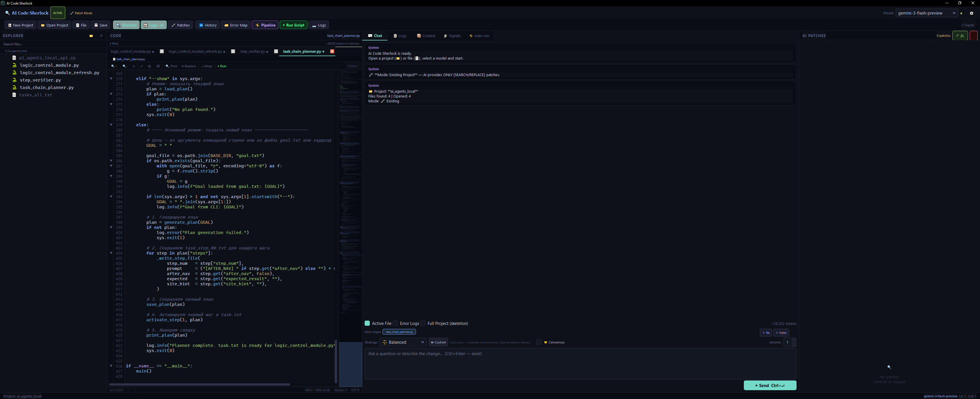Screen dimensions: 980x399
Task: Close the step_verifier.py tab
Action: click(x=276, y=51)
